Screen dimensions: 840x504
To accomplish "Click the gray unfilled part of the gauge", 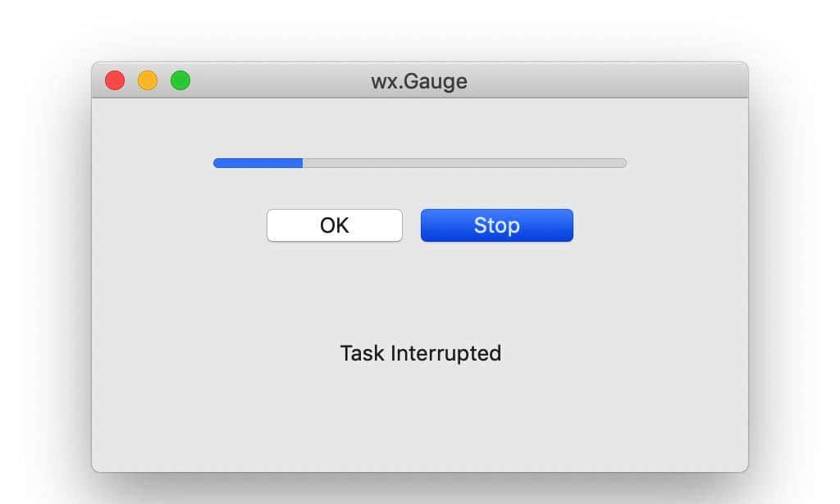I will (x=463, y=163).
